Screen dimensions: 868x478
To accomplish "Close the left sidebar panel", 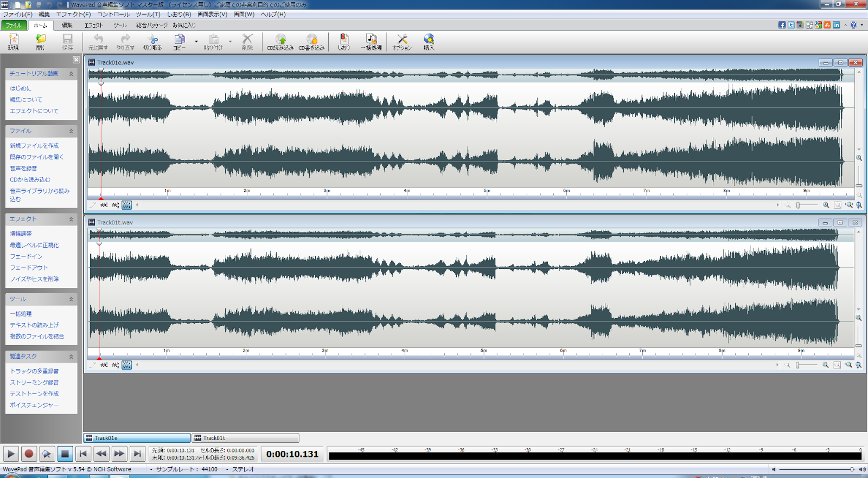I will point(76,60).
